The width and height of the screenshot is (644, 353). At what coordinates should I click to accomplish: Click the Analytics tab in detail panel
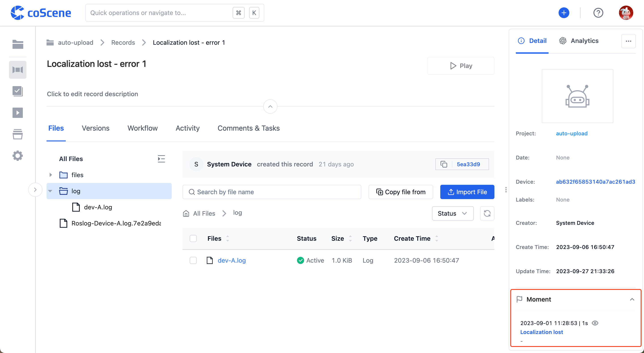(x=584, y=40)
